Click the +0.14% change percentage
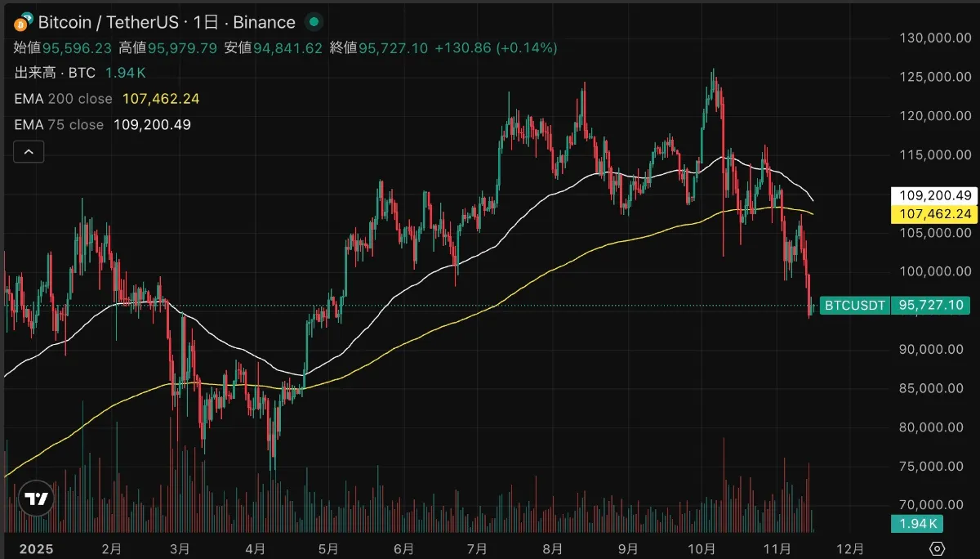The width and height of the screenshot is (980, 559). [x=528, y=48]
